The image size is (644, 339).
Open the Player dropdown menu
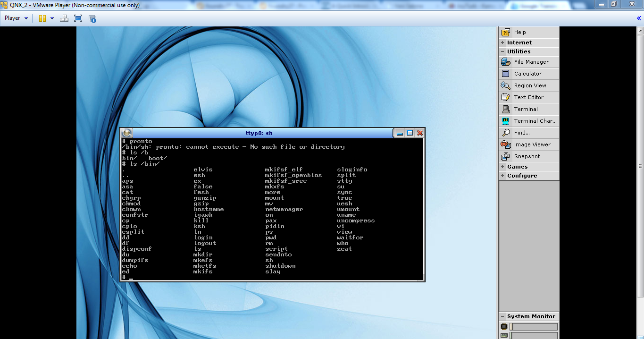pyautogui.click(x=16, y=18)
